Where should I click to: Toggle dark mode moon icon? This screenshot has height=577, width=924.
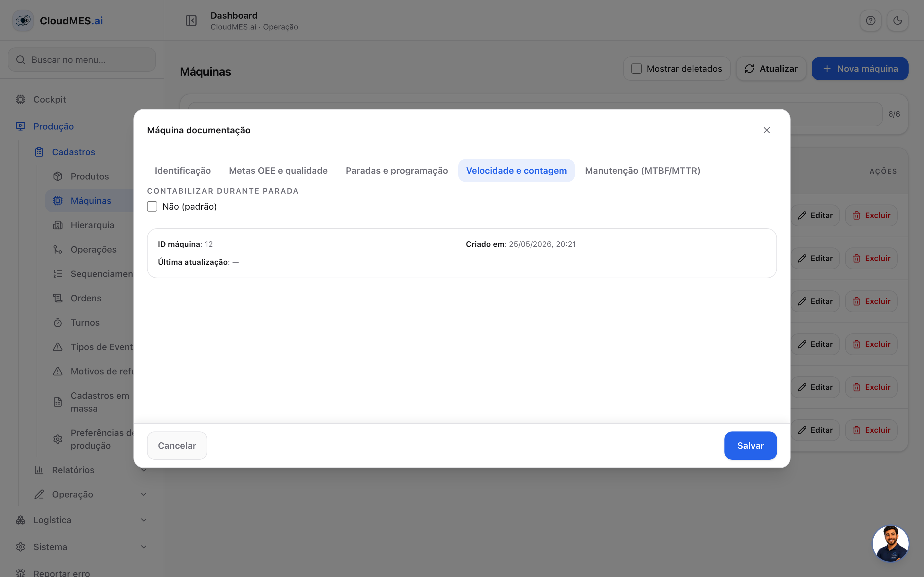[898, 21]
